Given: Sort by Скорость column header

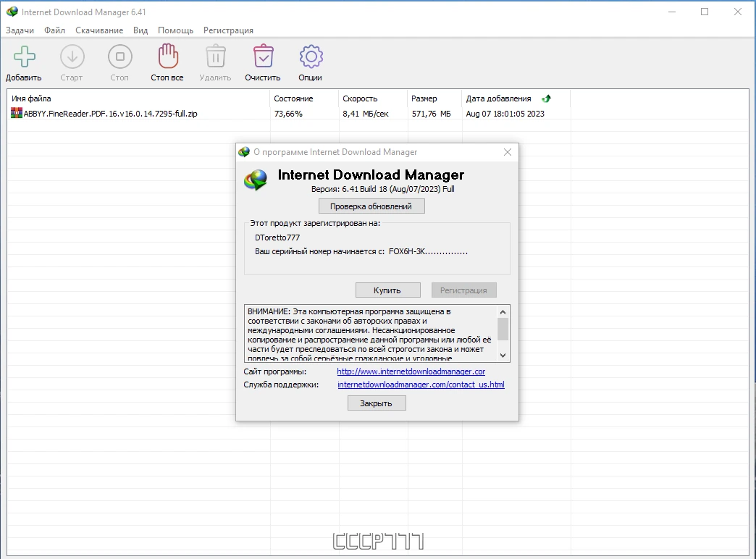Looking at the screenshot, I should [x=373, y=98].
